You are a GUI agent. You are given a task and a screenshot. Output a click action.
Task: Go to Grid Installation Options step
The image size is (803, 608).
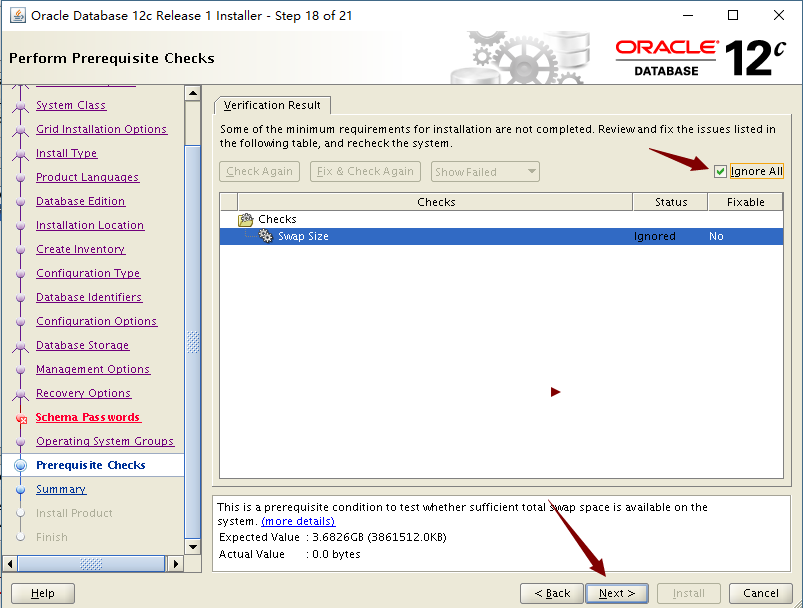(x=101, y=129)
